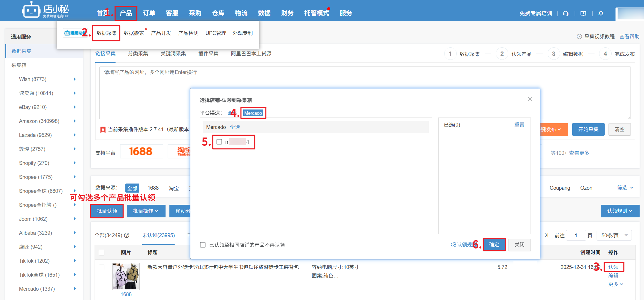Screen dimensions: 644x300
Task: Open the book help manual icon
Action: tap(583, 13)
